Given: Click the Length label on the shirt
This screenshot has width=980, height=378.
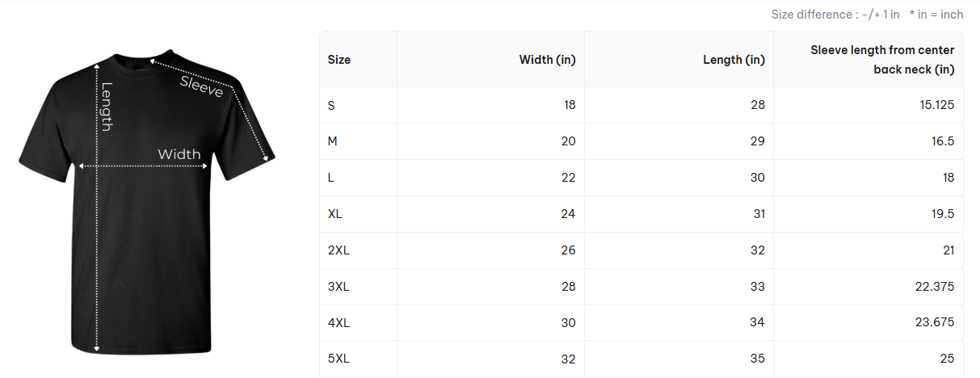Looking at the screenshot, I should (107, 106).
